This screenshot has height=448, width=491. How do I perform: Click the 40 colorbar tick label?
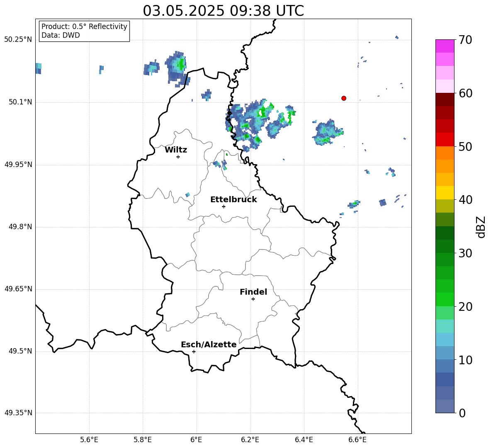465,200
